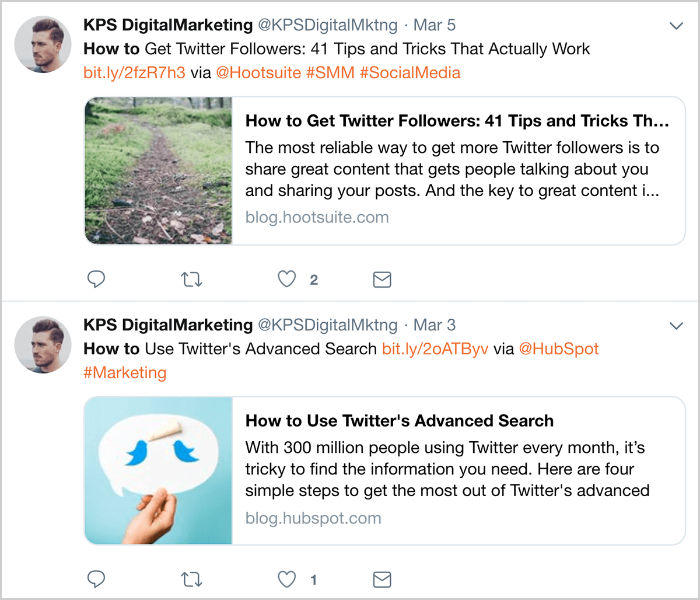This screenshot has width=700, height=600.
Task: Expand the Mar 3 tweet options chevron
Action: point(676,326)
